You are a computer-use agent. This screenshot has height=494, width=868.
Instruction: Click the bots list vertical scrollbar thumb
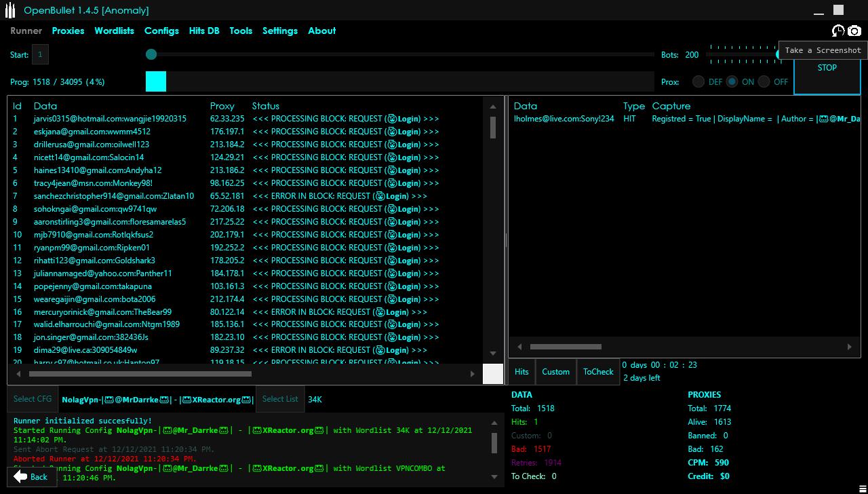pyautogui.click(x=493, y=127)
